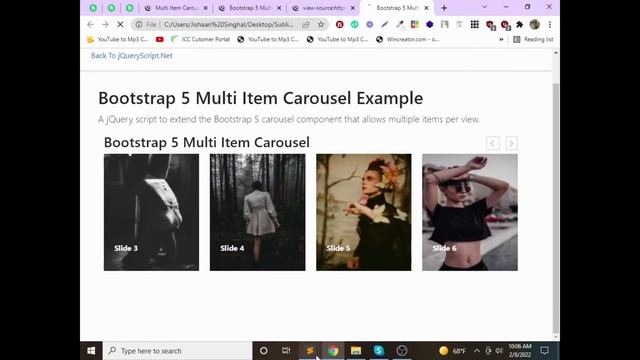Click the eyedropper color picker extension
640x360 pixels.
(x=399, y=24)
